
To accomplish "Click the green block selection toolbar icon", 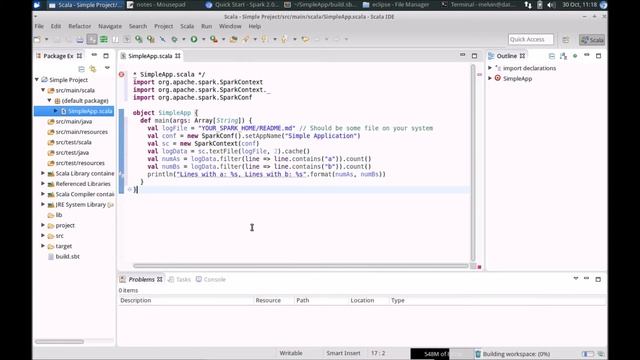I will [x=104, y=39].
